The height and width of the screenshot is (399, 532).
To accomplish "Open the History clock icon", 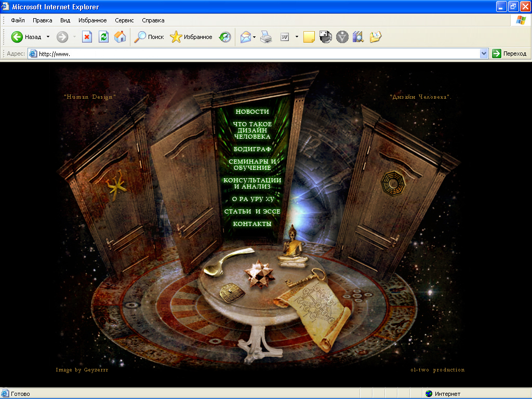I will (225, 37).
